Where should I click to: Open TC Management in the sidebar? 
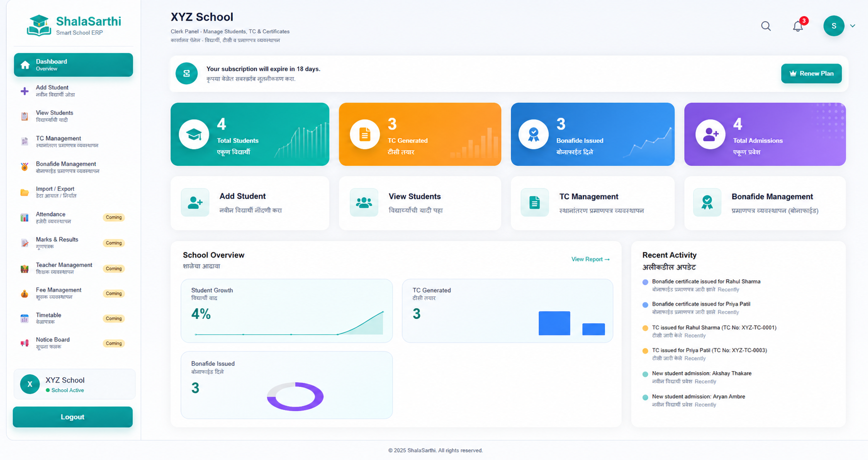(x=74, y=142)
